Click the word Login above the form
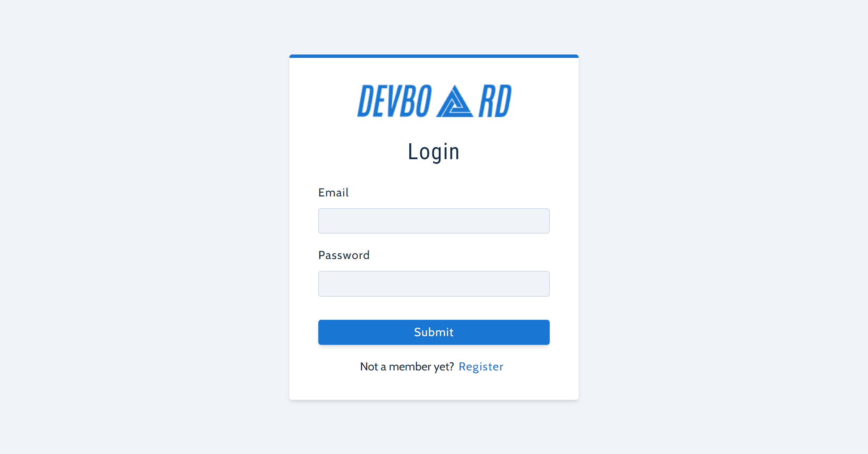 pyautogui.click(x=434, y=152)
